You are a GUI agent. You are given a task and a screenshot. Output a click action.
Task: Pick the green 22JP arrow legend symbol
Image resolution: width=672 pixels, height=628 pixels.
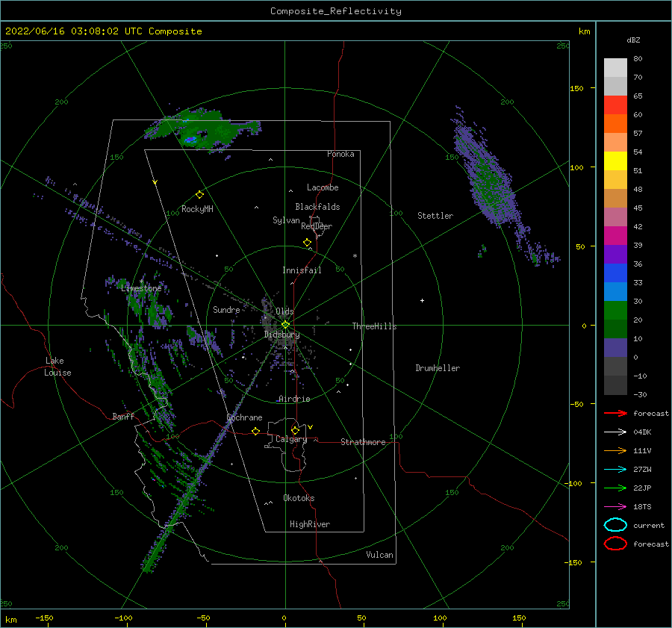tap(615, 488)
